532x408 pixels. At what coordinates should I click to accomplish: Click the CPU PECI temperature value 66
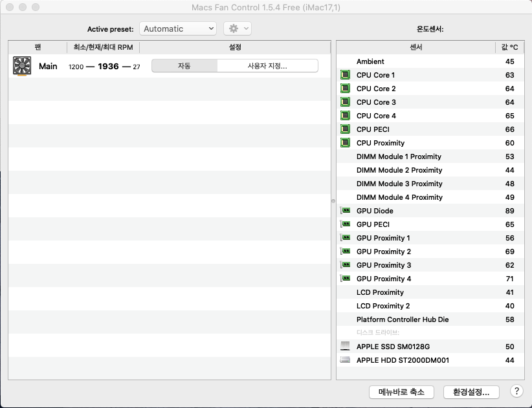pos(509,129)
